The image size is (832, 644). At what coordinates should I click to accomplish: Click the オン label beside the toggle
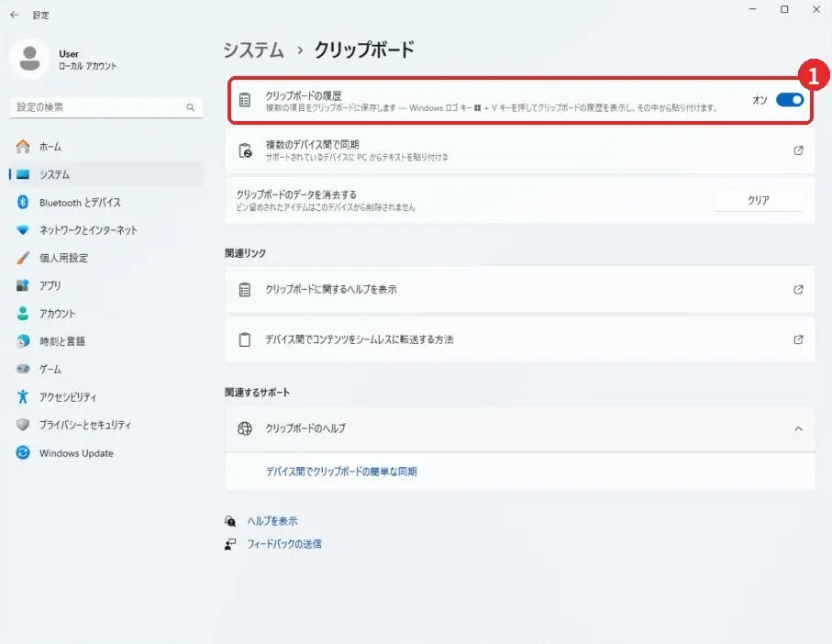pos(760,100)
